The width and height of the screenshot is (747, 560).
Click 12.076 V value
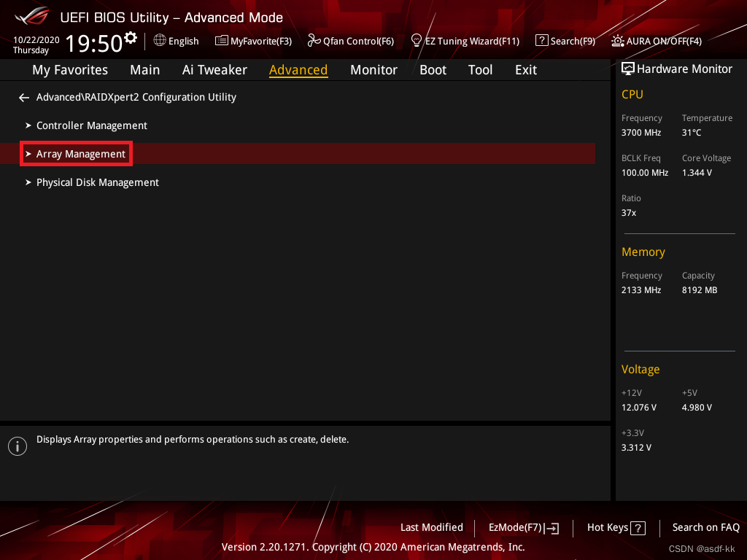[x=639, y=408]
